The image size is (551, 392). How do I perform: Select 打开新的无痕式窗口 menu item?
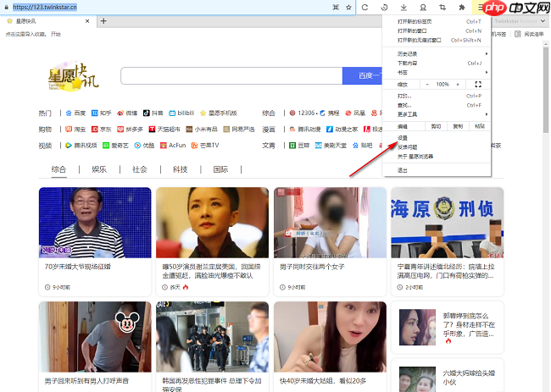pyautogui.click(x=437, y=40)
